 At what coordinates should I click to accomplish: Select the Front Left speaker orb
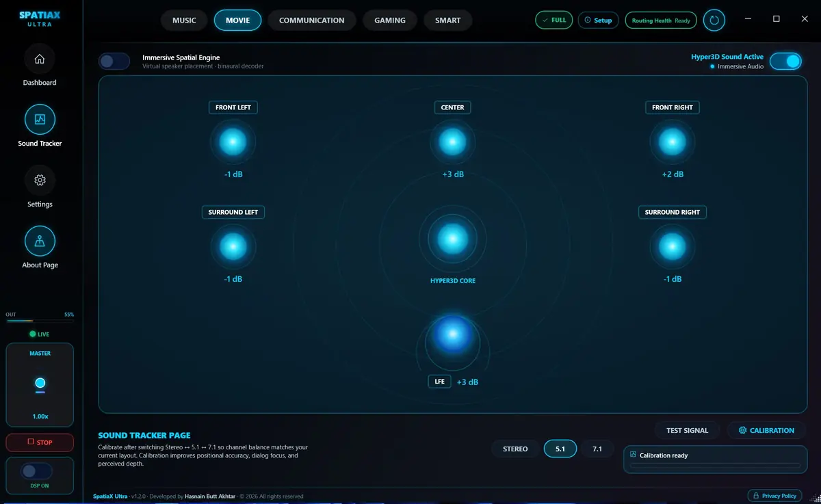[x=233, y=142]
